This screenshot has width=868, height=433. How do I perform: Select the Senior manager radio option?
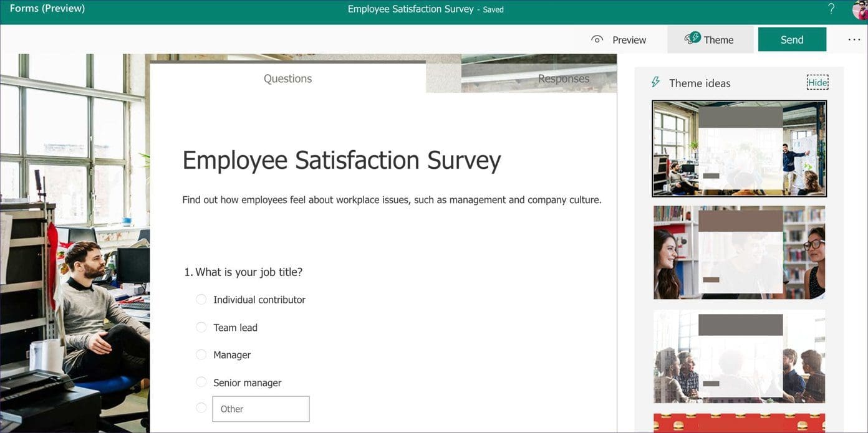(x=201, y=383)
